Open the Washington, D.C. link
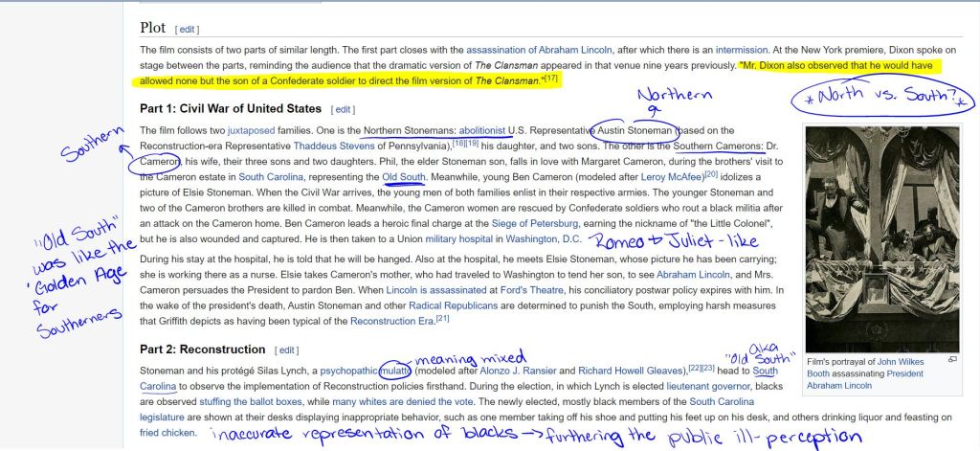Image resolution: width=980 pixels, height=451 pixels. coord(544,238)
